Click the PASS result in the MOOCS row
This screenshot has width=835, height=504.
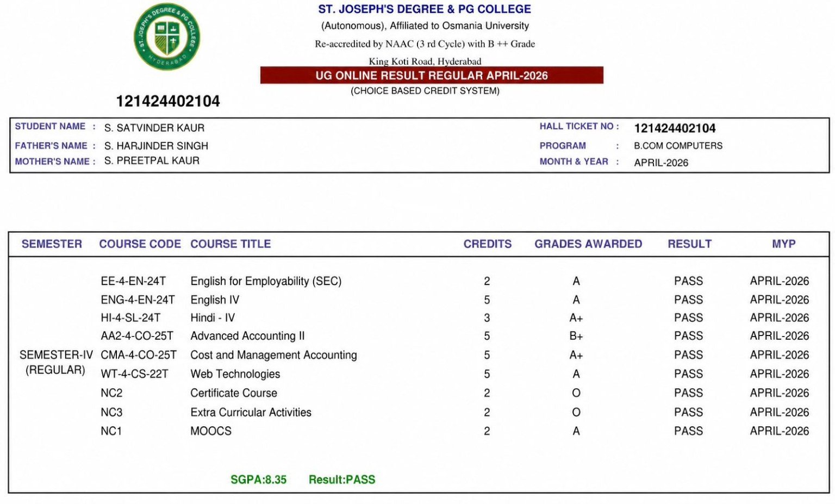[x=689, y=431]
